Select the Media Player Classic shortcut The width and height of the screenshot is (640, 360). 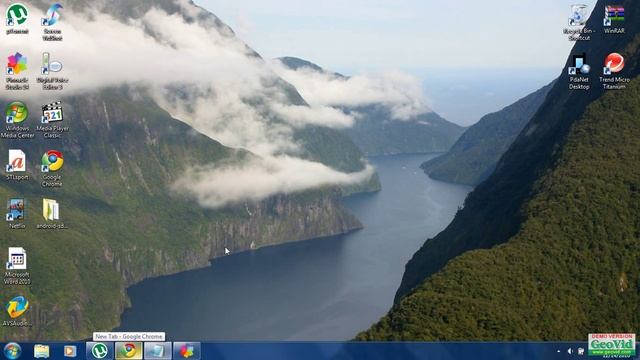[x=52, y=120]
